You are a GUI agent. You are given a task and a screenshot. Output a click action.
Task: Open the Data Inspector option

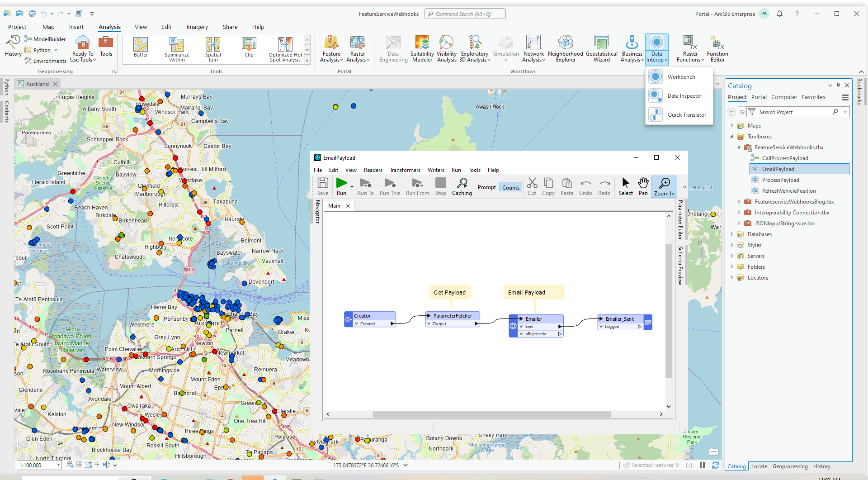tap(684, 96)
